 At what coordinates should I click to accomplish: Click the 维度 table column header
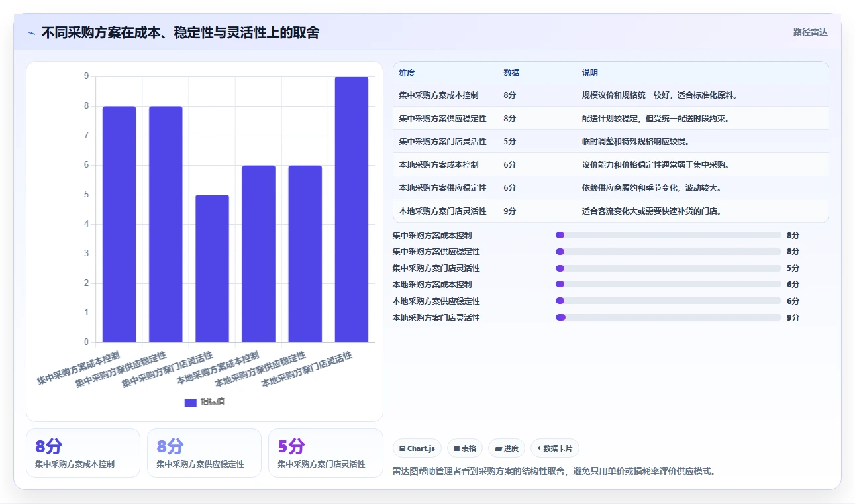(407, 73)
